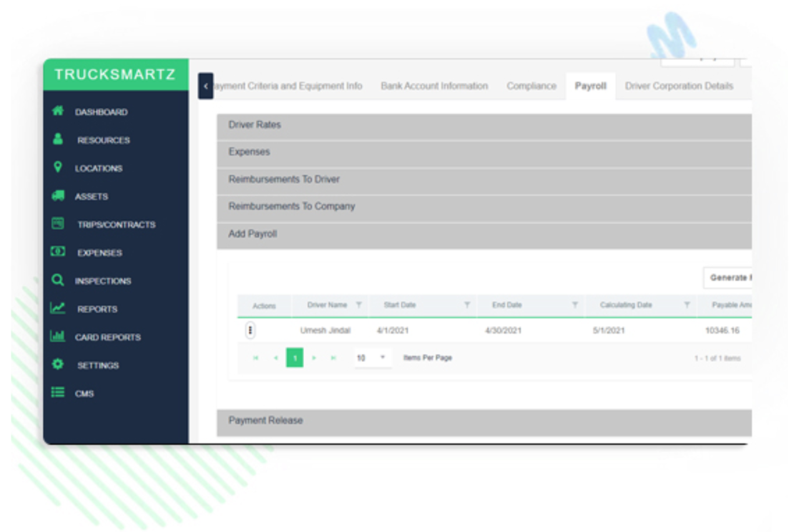Switch to Compliance tab

pos(531,86)
